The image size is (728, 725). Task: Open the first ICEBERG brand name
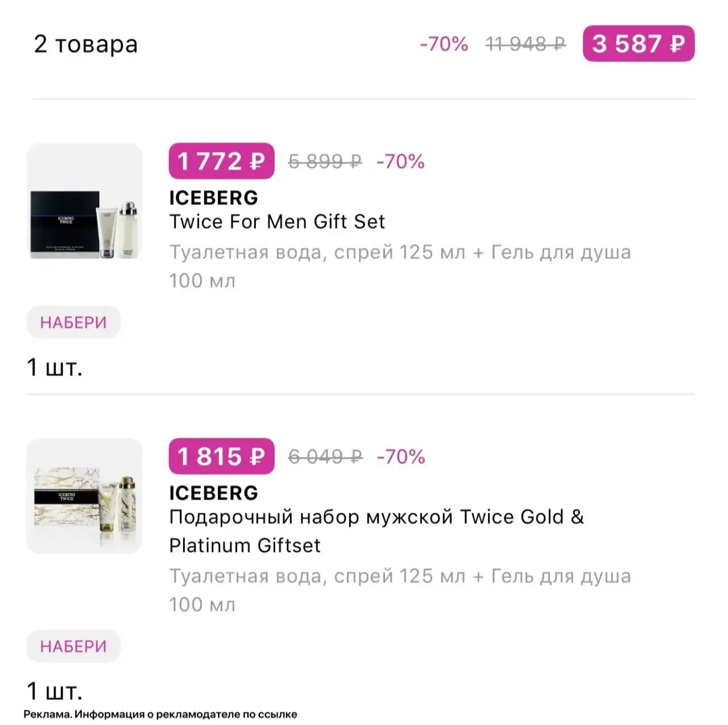213,197
